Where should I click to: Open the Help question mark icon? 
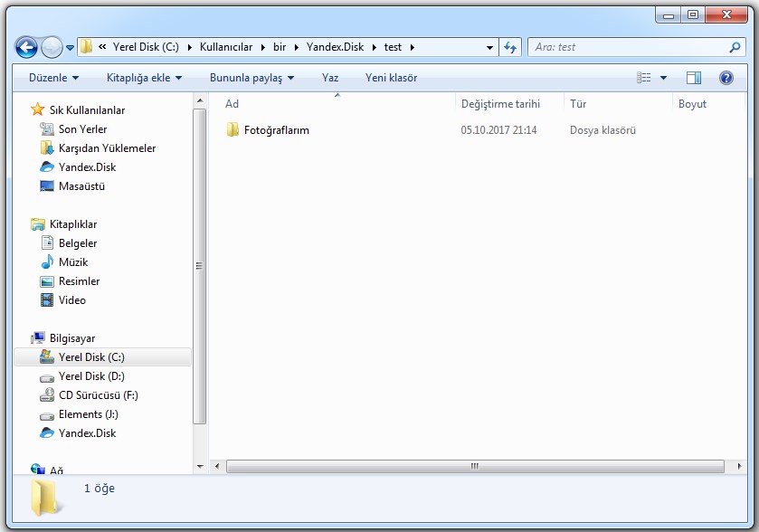tap(726, 78)
